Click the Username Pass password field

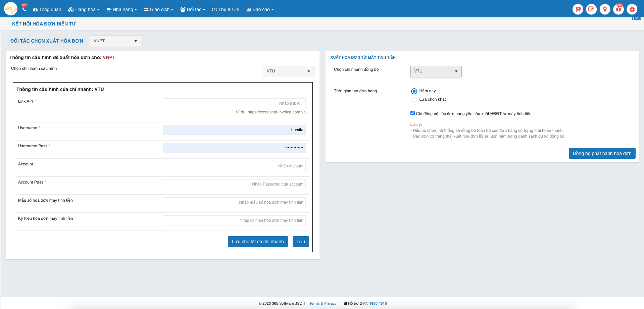234,148
